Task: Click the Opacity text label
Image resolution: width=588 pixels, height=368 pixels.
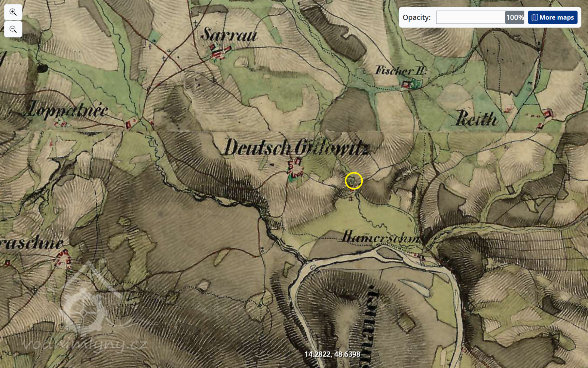Action: point(416,17)
